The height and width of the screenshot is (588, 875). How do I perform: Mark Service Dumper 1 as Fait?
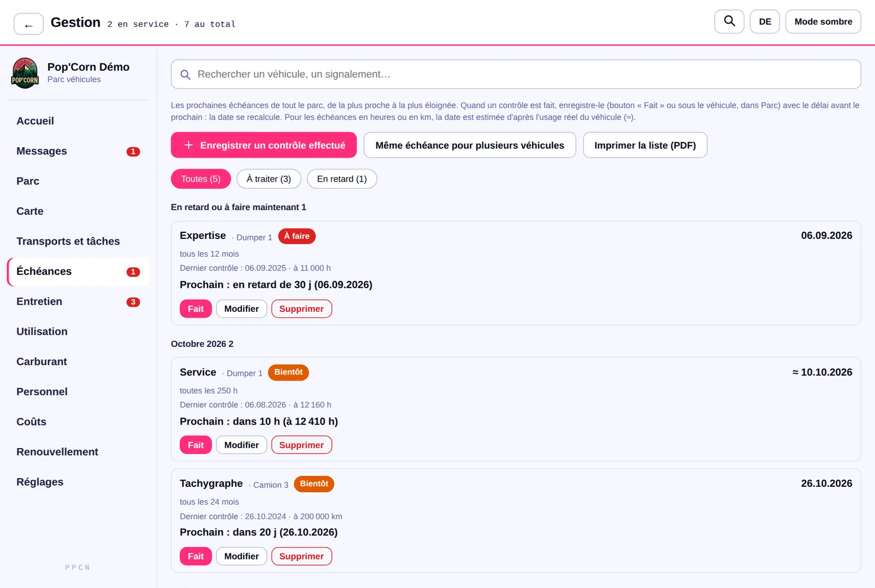(x=196, y=445)
